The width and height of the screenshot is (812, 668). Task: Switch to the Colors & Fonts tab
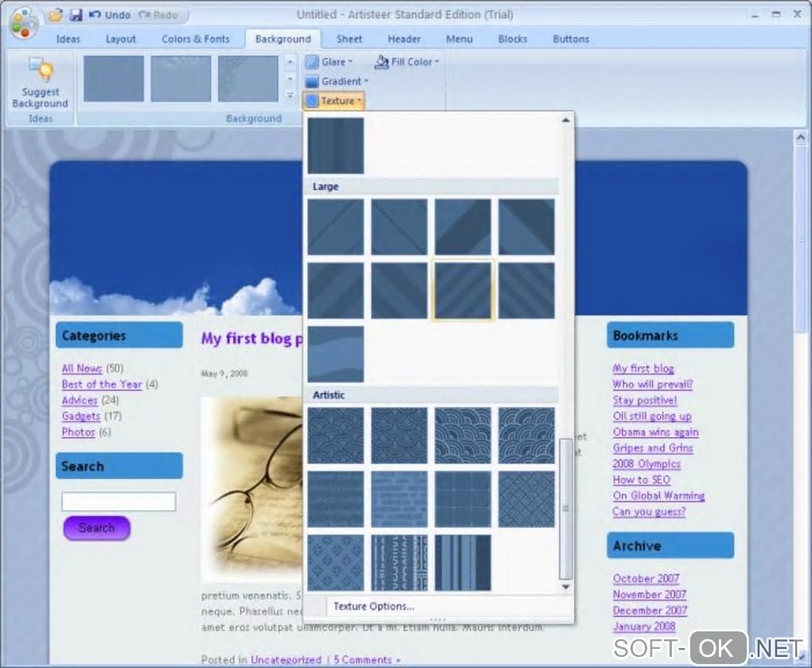[195, 39]
